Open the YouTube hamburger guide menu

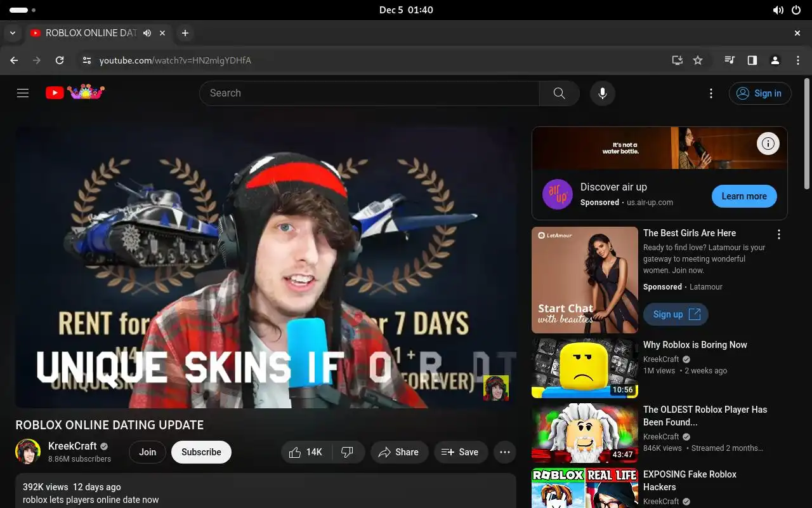(x=23, y=93)
